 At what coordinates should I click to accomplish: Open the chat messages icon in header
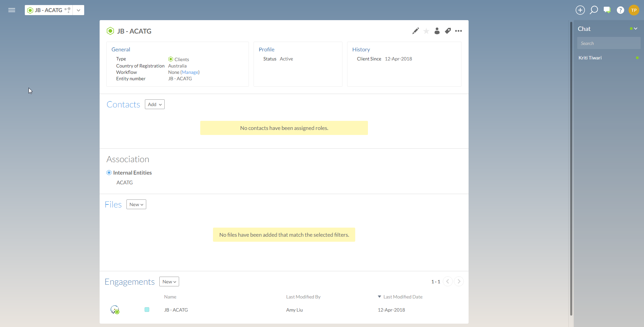click(607, 10)
